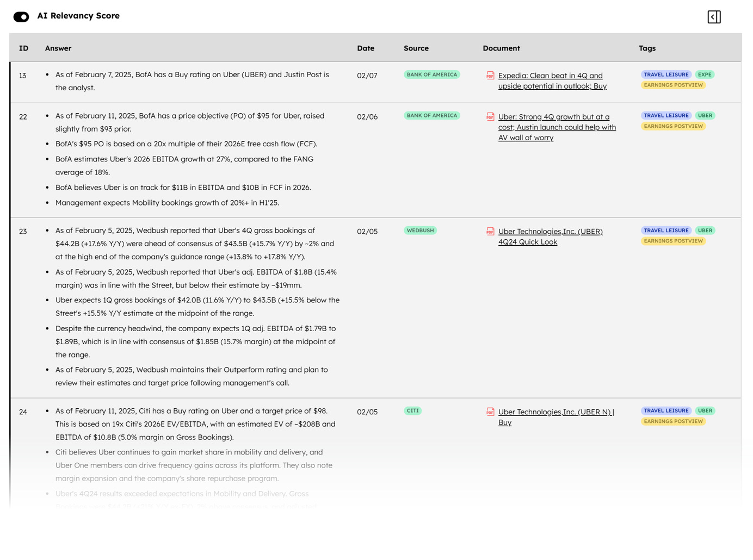Viewport: 753px width, 560px height.
Task: Open Uber: Strong 4Q growth document link
Action: [x=557, y=127]
